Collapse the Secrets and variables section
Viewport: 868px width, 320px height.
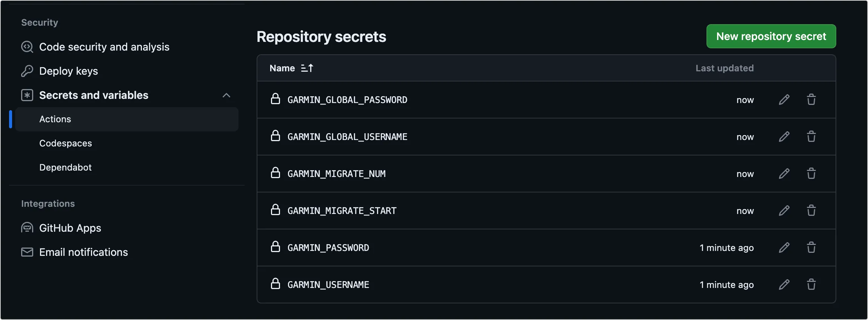[226, 95]
